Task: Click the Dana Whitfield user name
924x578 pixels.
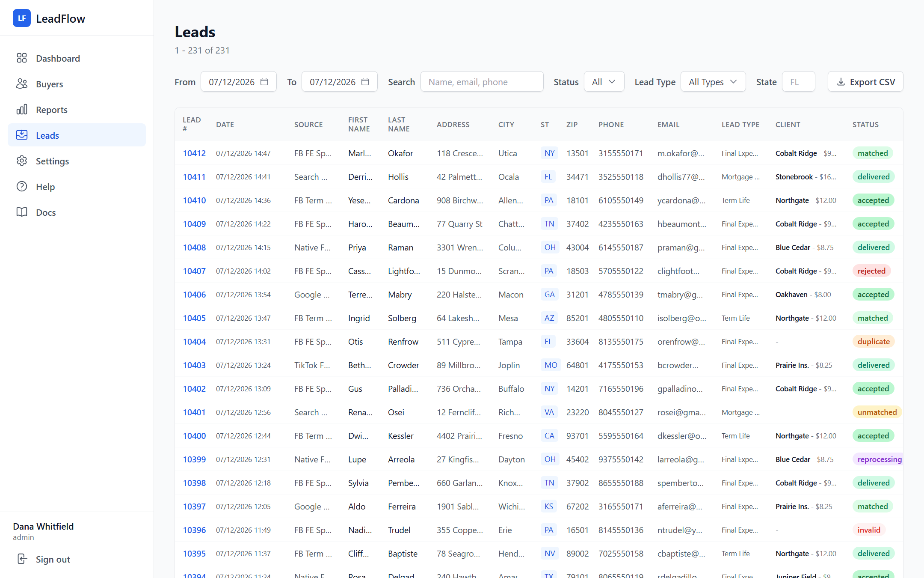Action: click(43, 526)
